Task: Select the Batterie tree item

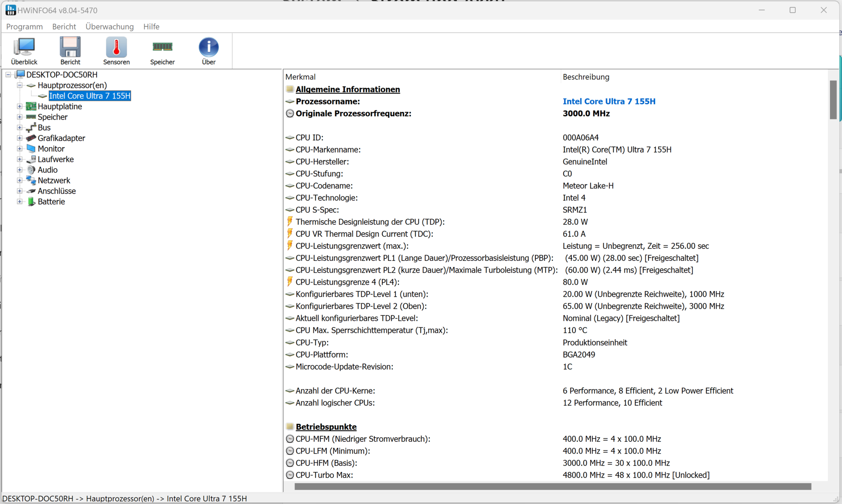Action: click(51, 202)
